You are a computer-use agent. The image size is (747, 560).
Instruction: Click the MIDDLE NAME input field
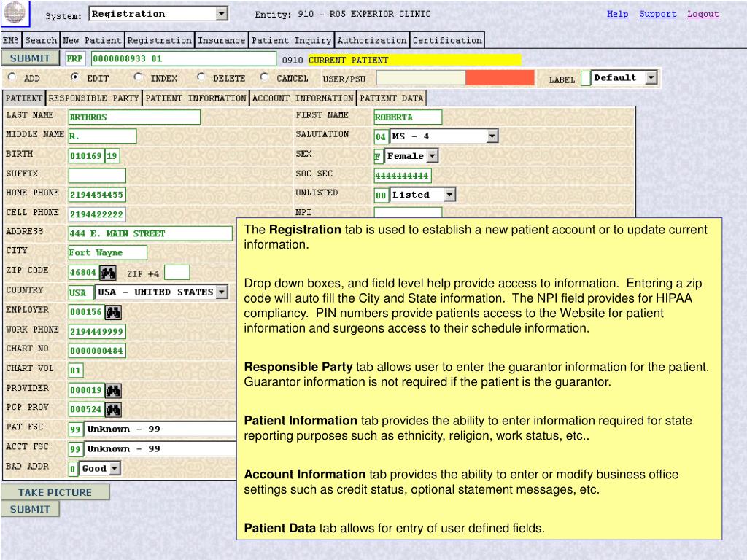102,136
